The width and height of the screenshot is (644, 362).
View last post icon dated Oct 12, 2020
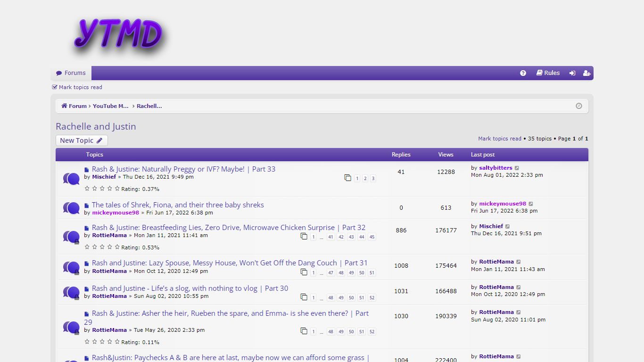(x=519, y=288)
